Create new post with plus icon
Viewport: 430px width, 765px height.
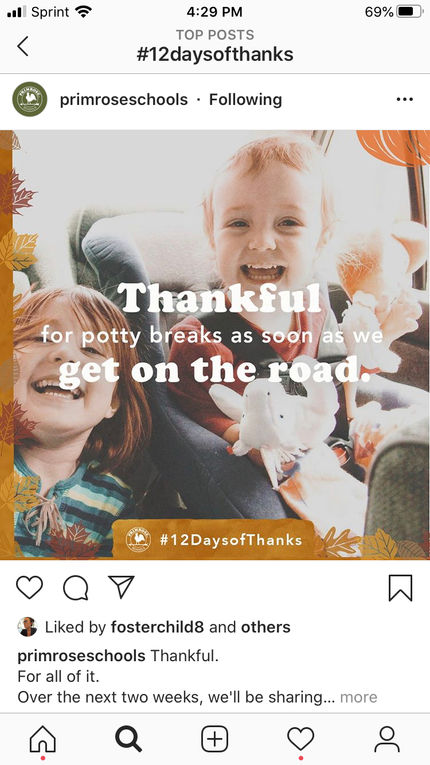click(x=215, y=739)
